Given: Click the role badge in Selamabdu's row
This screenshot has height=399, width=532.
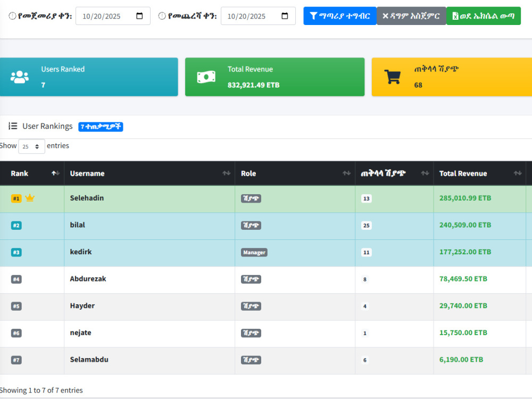Looking at the screenshot, I should pyautogui.click(x=251, y=360).
